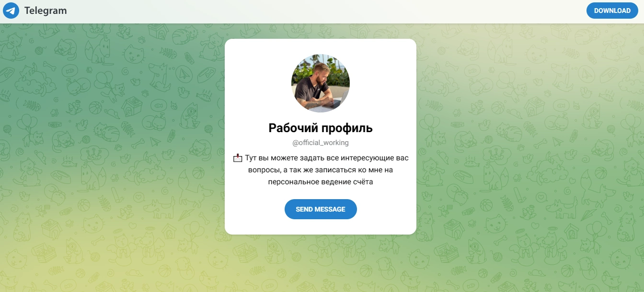
Task: Open the round profile avatar photo
Action: click(321, 83)
